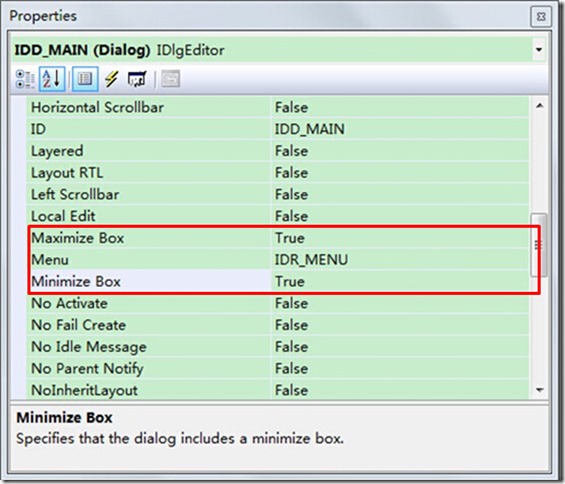Image resolution: width=565 pixels, height=484 pixels.
Task: Click the No Activate False value
Action: pyautogui.click(x=400, y=303)
